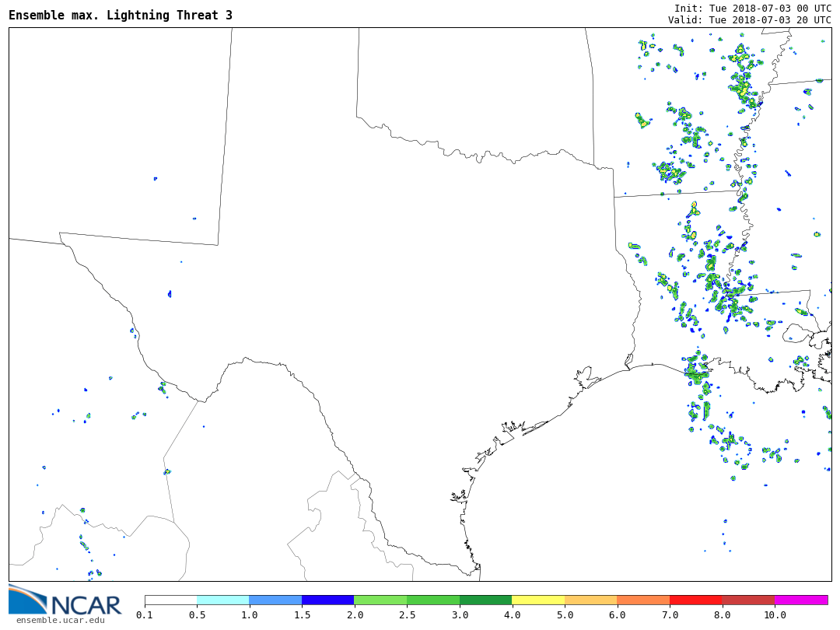The image size is (840, 630).
Task: Click the '0.1' color bar tick label
Action: pyautogui.click(x=145, y=615)
